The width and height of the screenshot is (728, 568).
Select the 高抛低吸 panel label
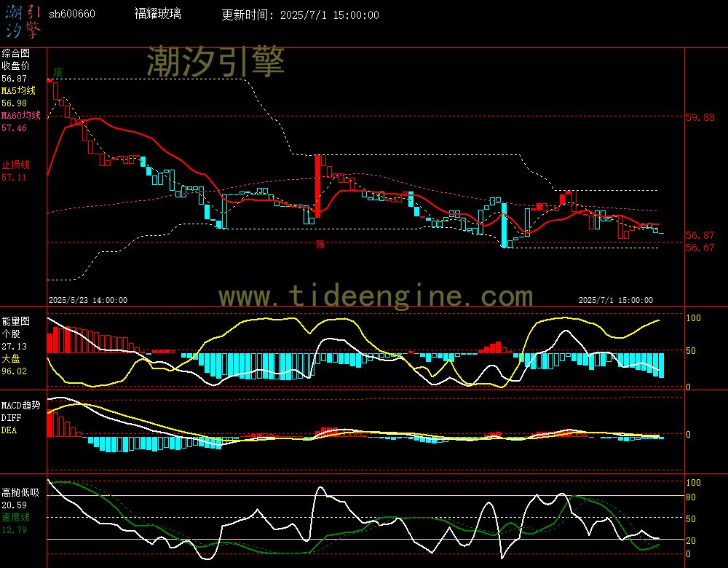[20, 493]
